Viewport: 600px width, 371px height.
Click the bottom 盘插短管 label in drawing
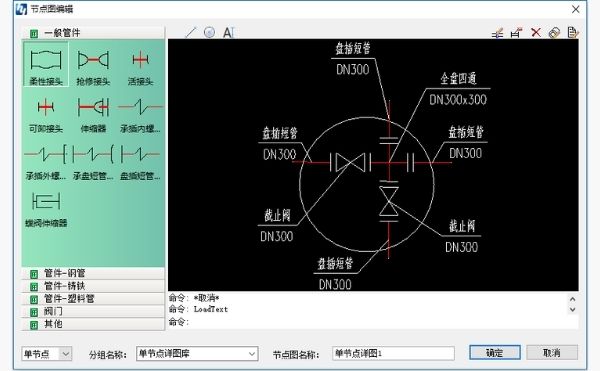point(335,264)
